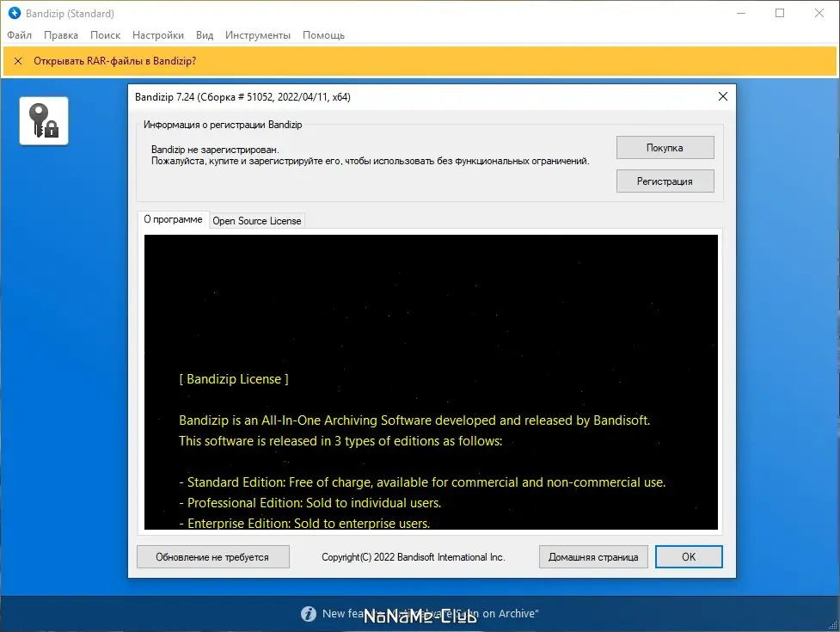This screenshot has height=632, width=840.
Task: Open the Инструменты menu
Action: click(258, 35)
